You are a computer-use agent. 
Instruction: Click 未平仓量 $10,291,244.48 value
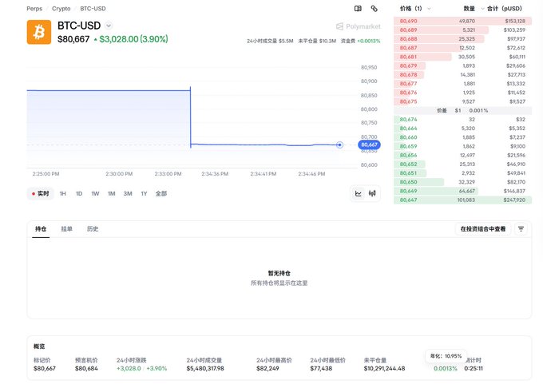point(384,369)
